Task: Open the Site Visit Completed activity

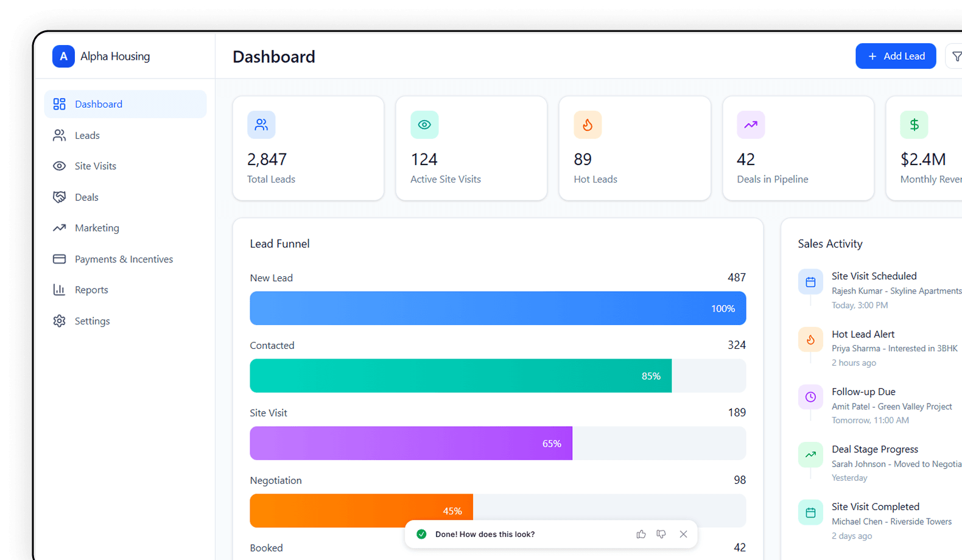Action: 880,521
